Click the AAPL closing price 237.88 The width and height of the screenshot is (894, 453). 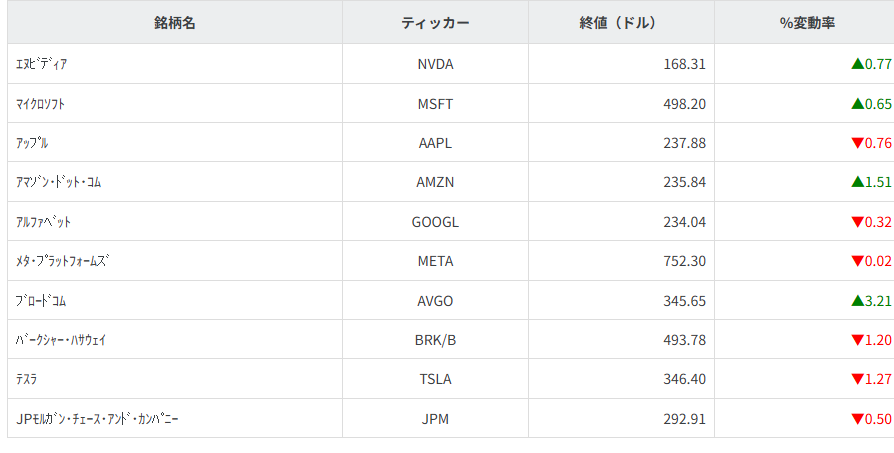684,143
